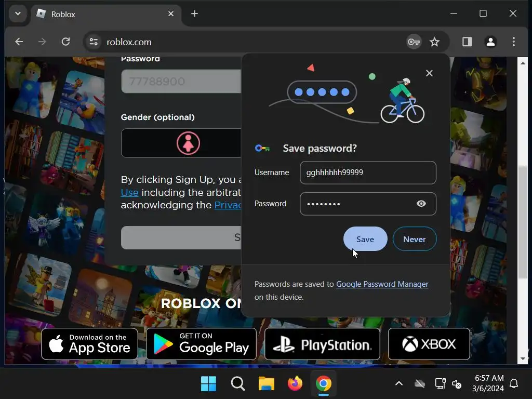
Task: Click the OneDrive cloud tray icon
Action: click(420, 384)
